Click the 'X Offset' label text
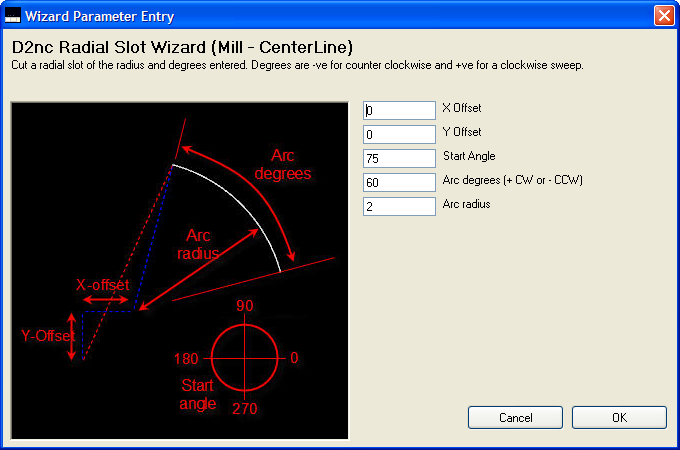Screen dimensions: 680x450 click(x=461, y=108)
